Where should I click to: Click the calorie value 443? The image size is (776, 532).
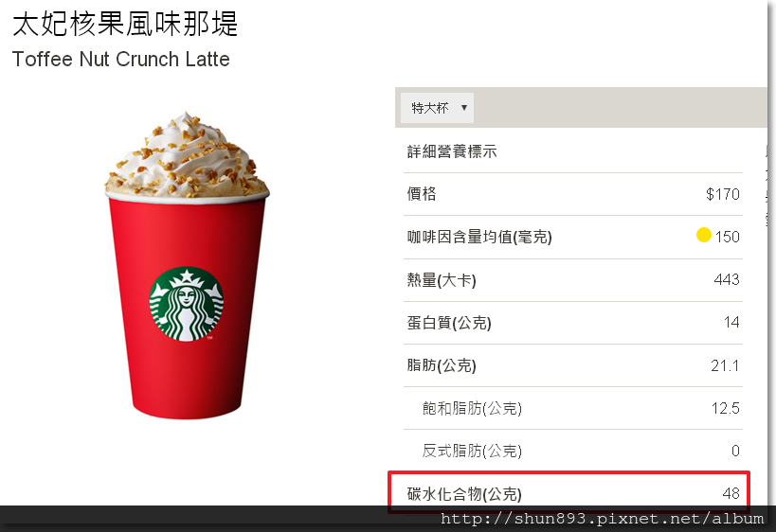727,279
